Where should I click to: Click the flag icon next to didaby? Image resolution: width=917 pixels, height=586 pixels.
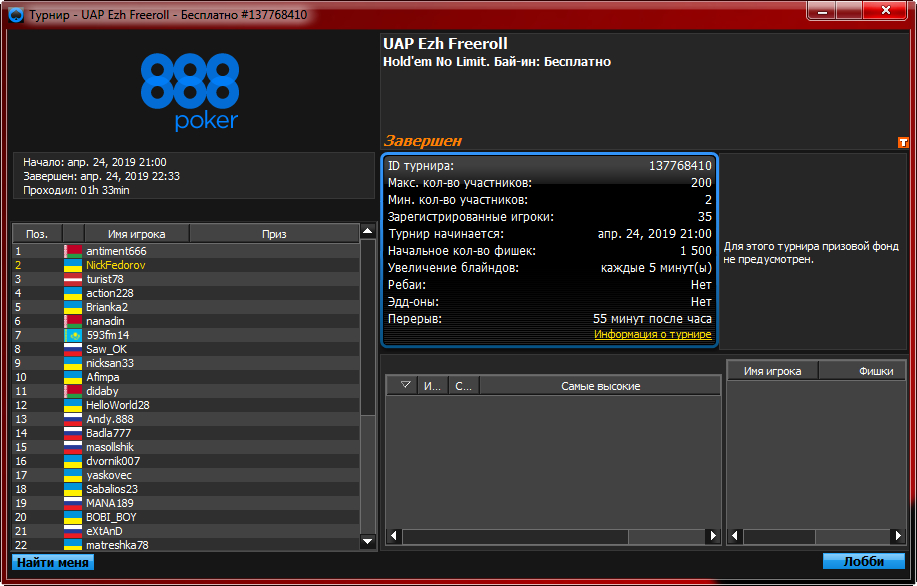pos(73,391)
